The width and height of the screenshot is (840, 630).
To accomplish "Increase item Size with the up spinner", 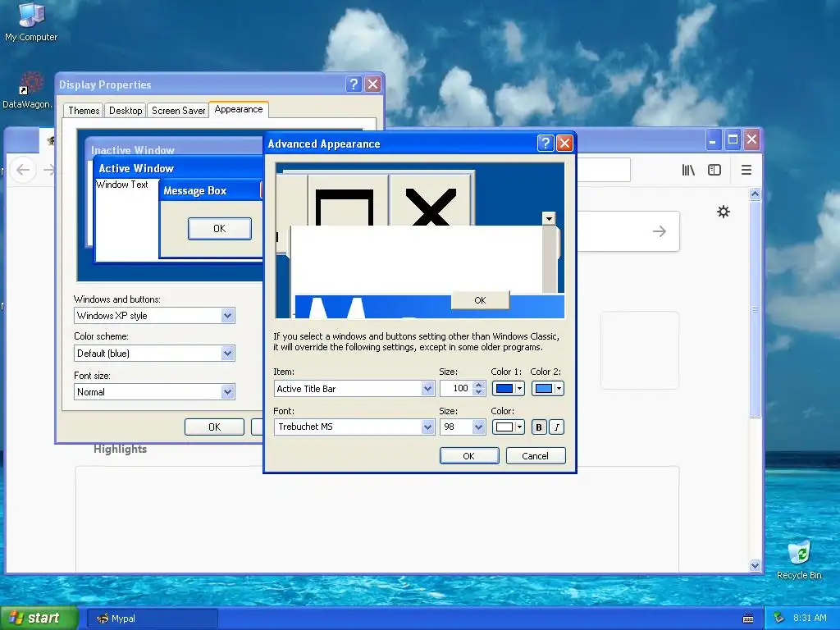I will click(479, 384).
